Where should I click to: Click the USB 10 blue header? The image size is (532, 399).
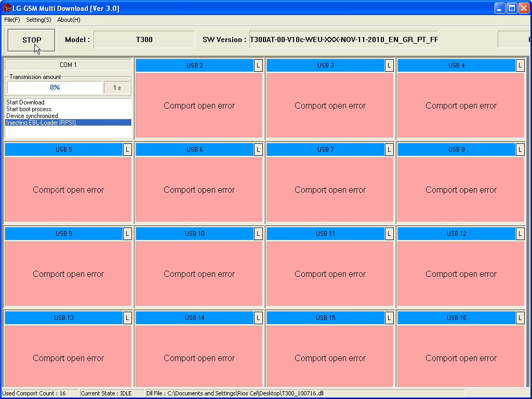pyautogui.click(x=194, y=234)
